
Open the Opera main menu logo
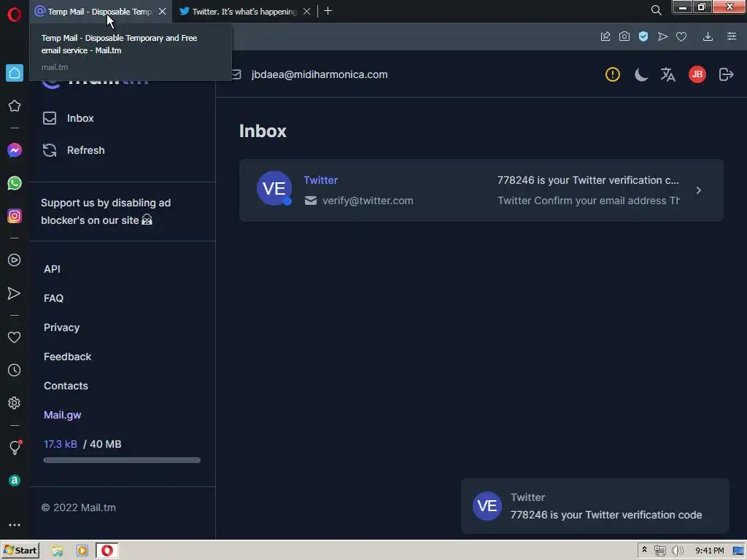[x=15, y=15]
